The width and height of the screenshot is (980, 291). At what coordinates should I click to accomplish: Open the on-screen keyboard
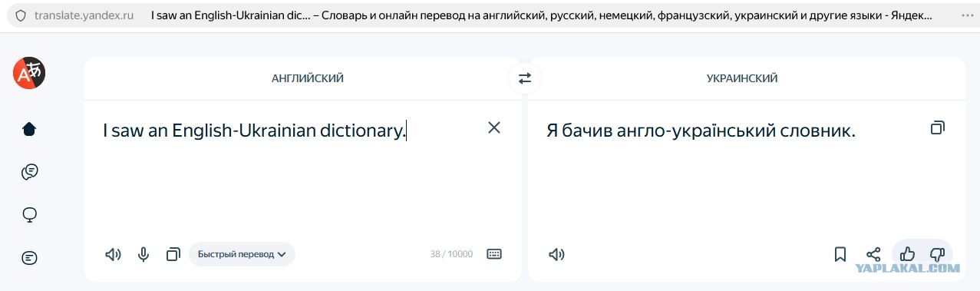[x=494, y=254]
